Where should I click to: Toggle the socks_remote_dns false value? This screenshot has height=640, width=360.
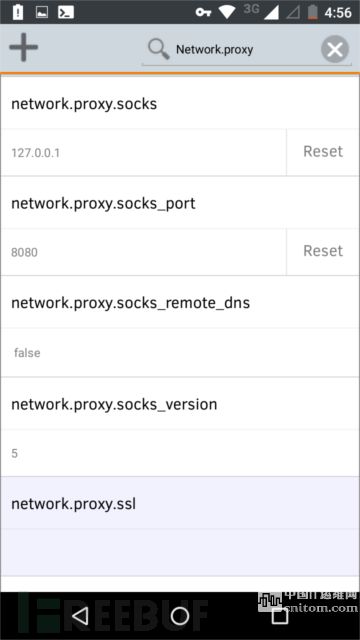coord(180,352)
